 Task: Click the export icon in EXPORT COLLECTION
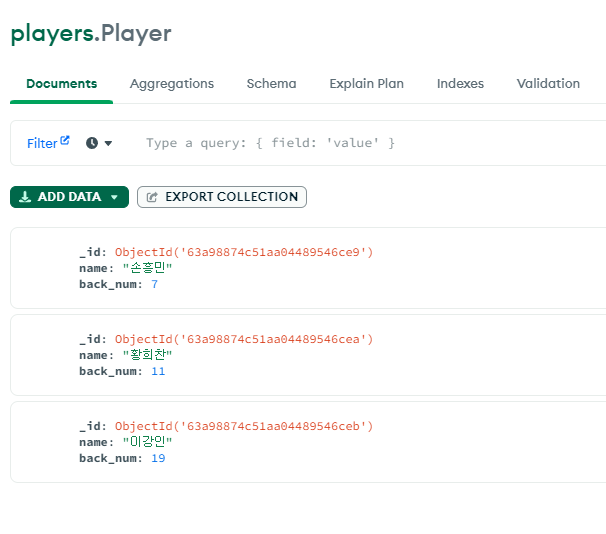pyautogui.click(x=152, y=197)
